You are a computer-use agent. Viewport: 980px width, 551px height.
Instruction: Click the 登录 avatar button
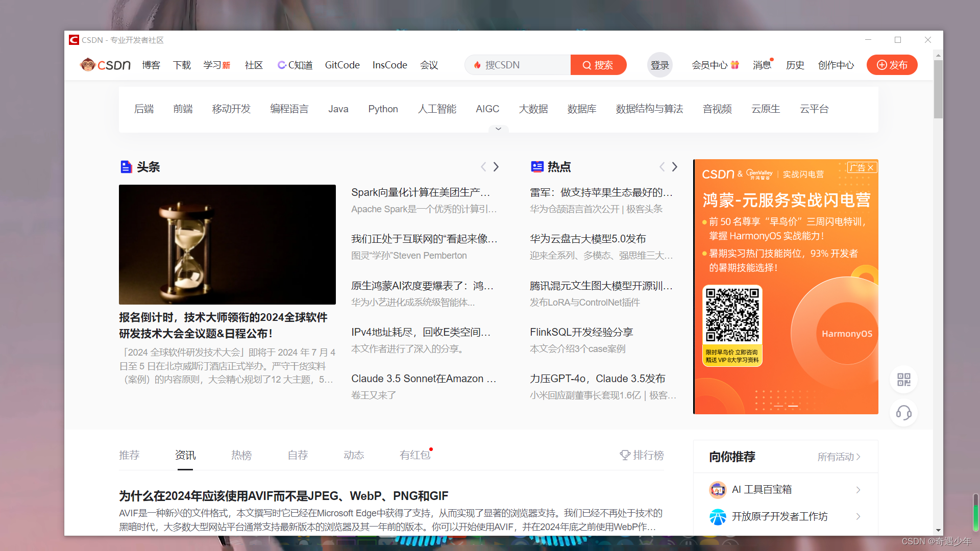point(659,65)
